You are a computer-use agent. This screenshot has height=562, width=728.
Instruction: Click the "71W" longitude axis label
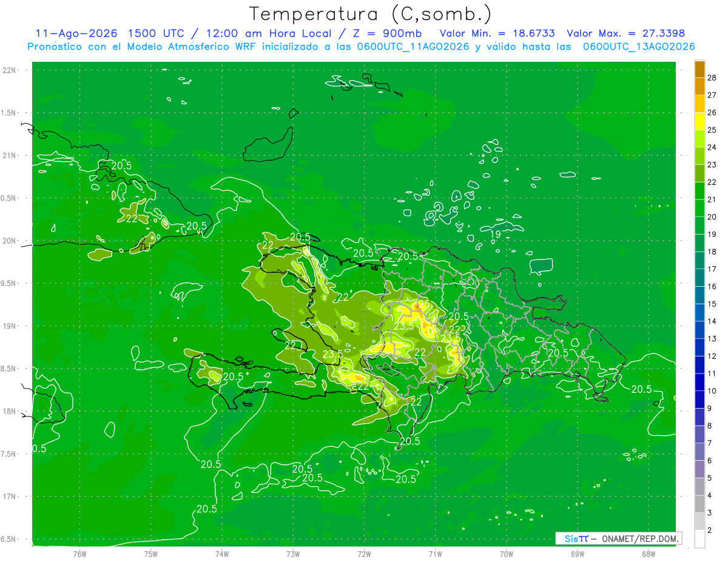436,554
